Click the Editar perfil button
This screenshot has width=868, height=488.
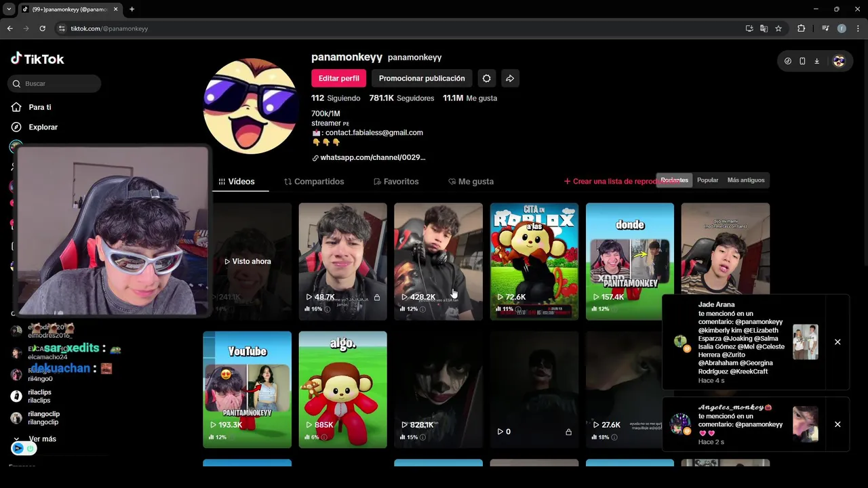(x=338, y=78)
